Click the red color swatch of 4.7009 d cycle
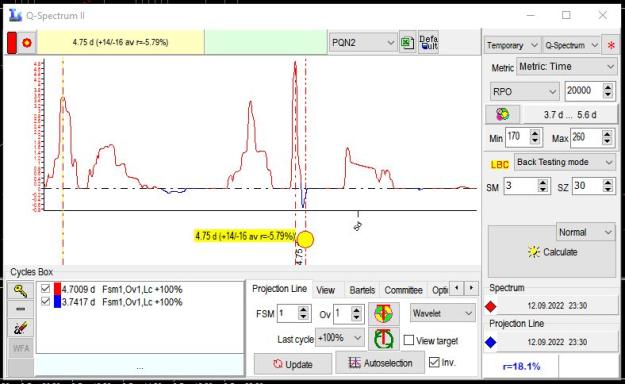Image resolution: width=625 pixels, height=384 pixels. tap(57, 289)
